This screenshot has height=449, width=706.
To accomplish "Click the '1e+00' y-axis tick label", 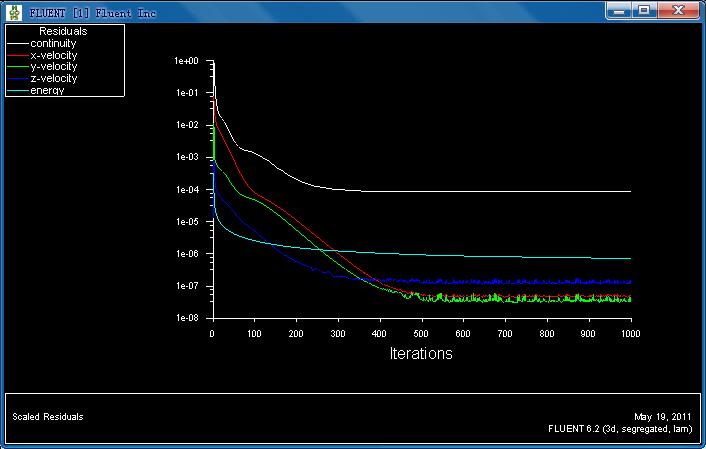I will (x=187, y=61).
